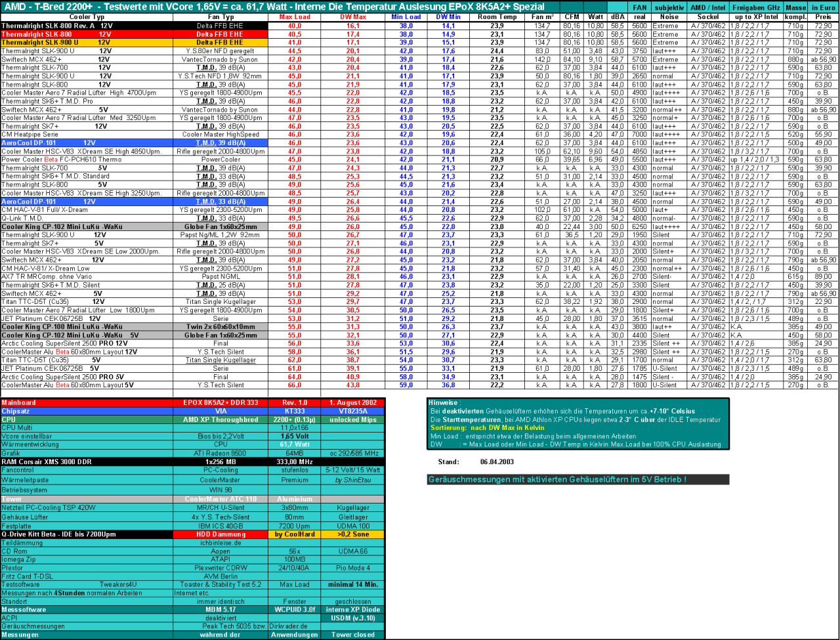
Task: Select the blue 'Chipsatz' row label
Action: [87, 411]
